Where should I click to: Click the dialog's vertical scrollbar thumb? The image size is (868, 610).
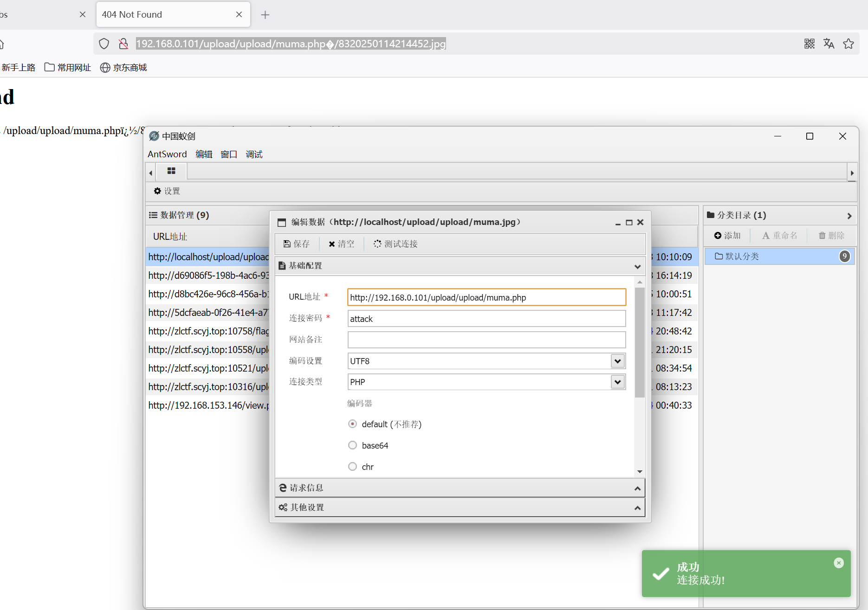pyautogui.click(x=640, y=342)
